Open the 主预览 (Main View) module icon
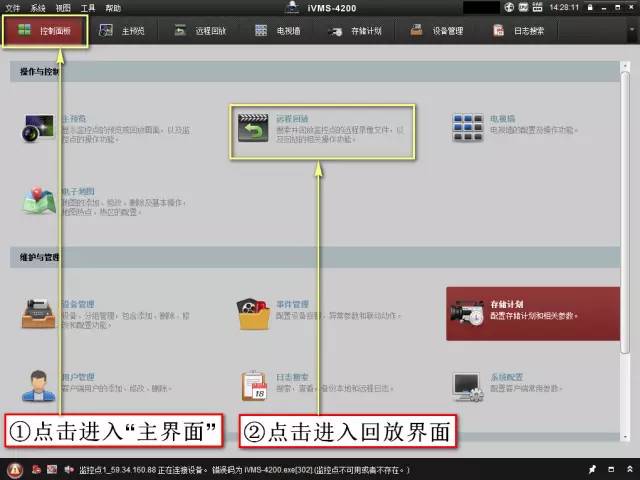Image resolution: width=640 pixels, height=480 pixels. click(40, 129)
